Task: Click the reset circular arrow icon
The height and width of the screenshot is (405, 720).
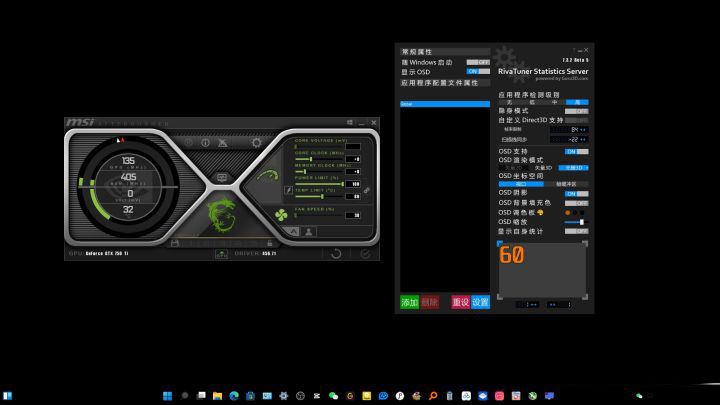Action: [x=335, y=254]
